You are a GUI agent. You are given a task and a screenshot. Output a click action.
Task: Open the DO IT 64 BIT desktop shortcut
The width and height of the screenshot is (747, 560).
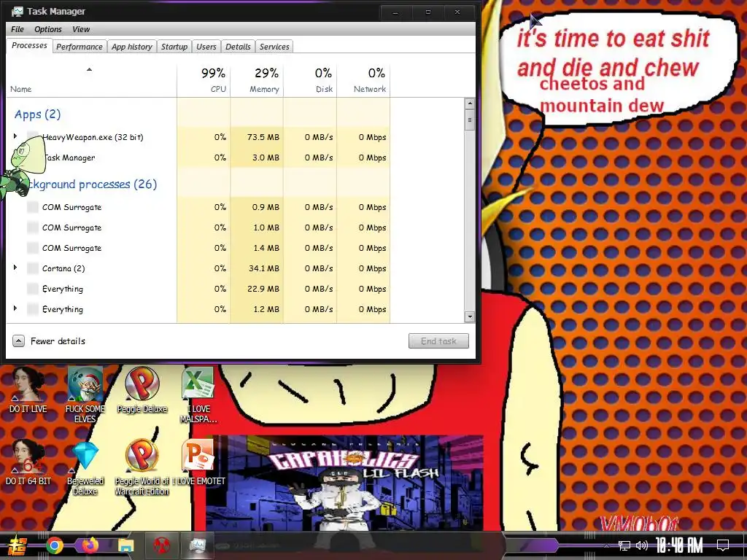[28, 462]
